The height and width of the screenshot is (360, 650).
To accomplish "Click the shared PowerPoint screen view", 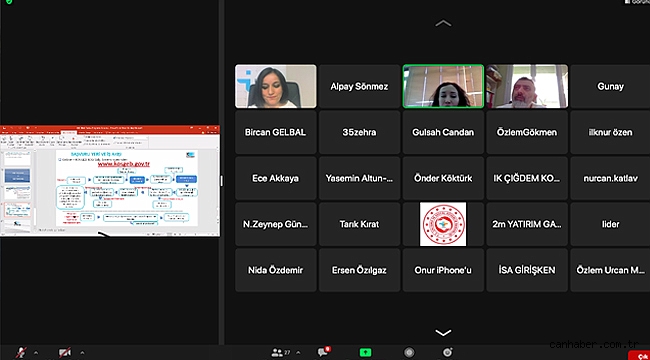I will click(x=110, y=181).
